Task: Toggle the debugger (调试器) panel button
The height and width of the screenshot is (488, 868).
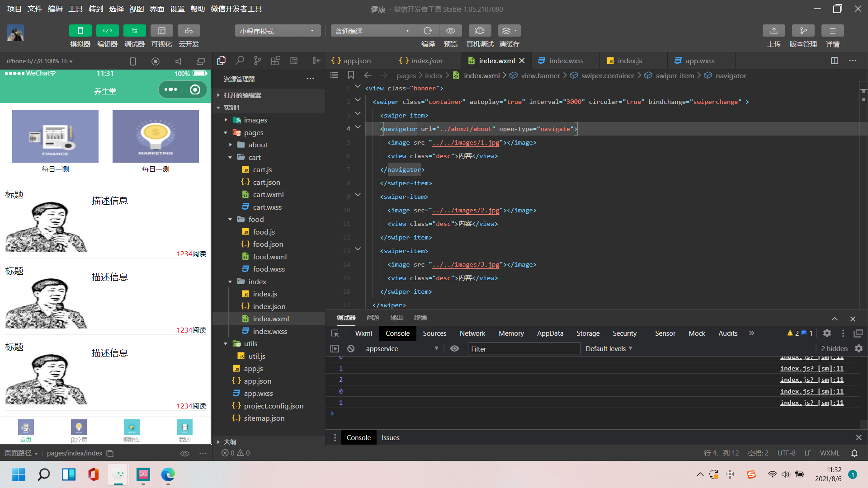Action: coord(134,31)
